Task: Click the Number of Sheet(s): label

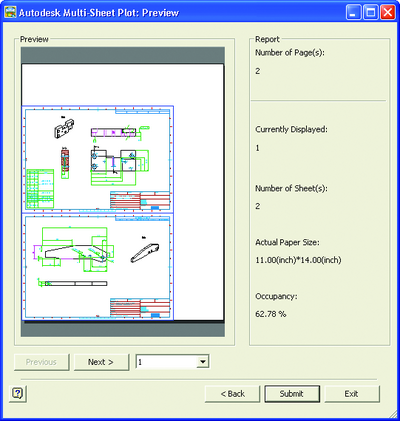Action: pyautogui.click(x=291, y=188)
